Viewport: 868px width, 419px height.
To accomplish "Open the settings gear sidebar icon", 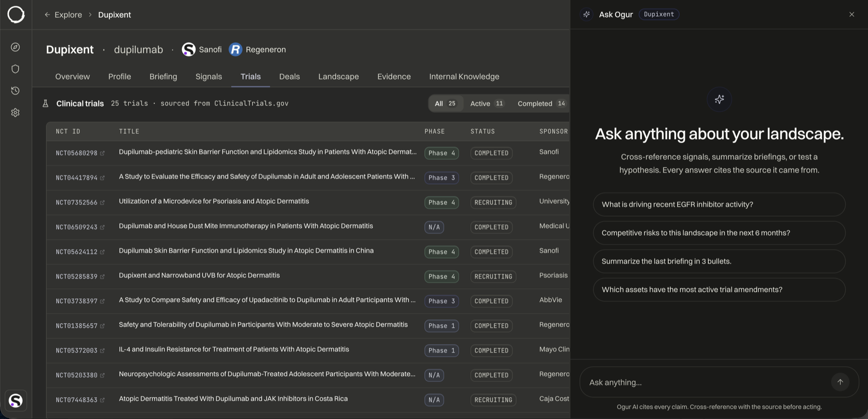I will point(15,112).
